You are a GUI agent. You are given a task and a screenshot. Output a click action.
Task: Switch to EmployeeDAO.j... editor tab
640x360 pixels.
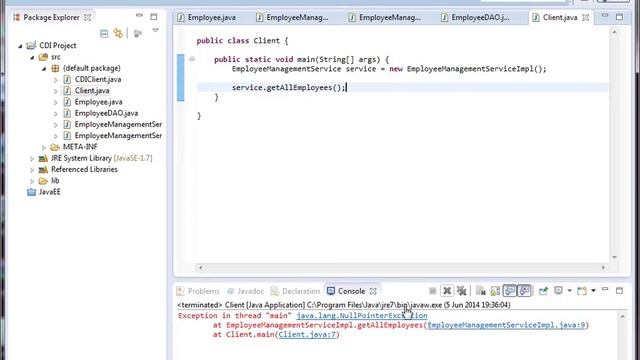[x=476, y=18]
